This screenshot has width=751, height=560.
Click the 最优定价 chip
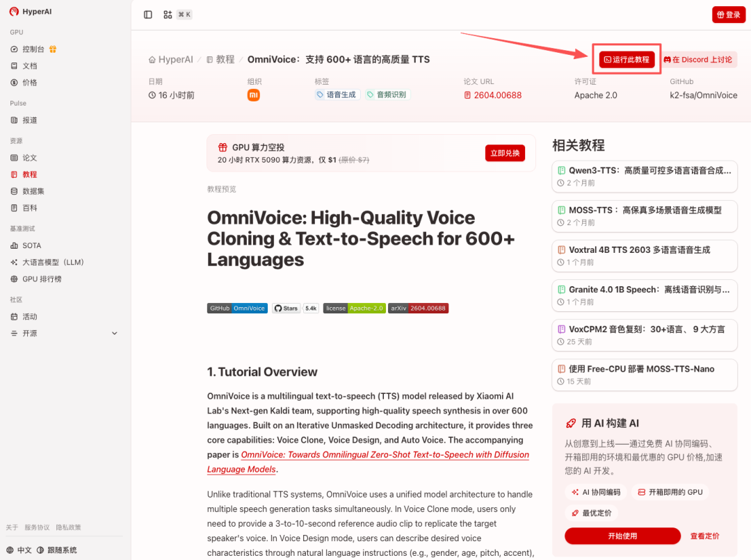(x=592, y=513)
